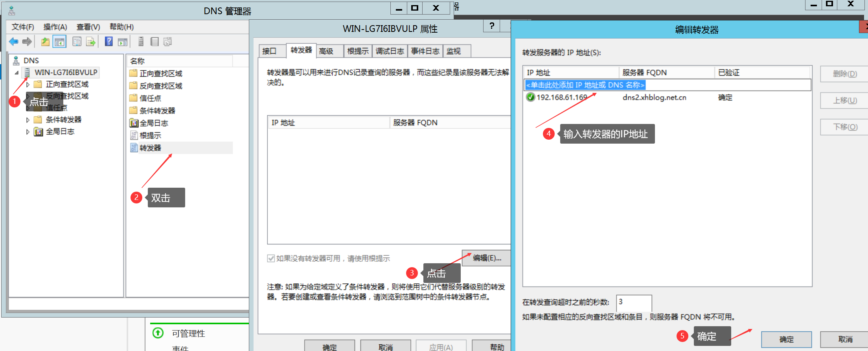Switch to the 事件日志 tab
This screenshot has width=868, height=351.
click(425, 51)
